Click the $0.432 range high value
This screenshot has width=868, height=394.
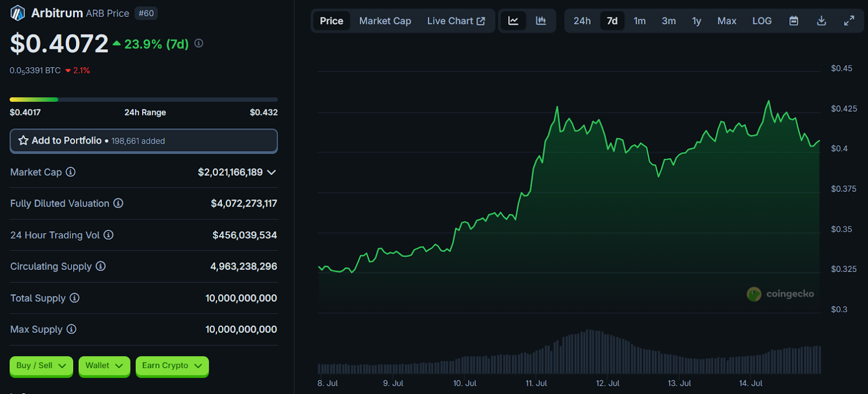coord(264,112)
